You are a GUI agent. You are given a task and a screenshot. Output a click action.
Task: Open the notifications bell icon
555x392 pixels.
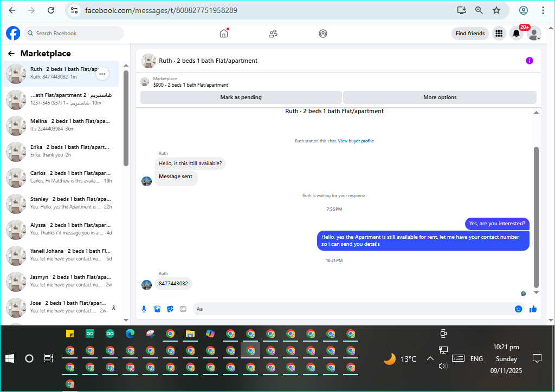516,34
